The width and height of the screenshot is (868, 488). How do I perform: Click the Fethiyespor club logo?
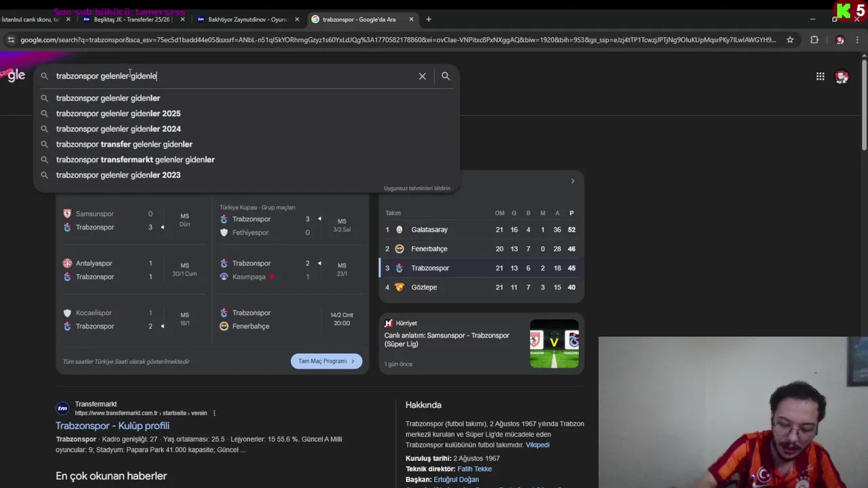coord(224,232)
